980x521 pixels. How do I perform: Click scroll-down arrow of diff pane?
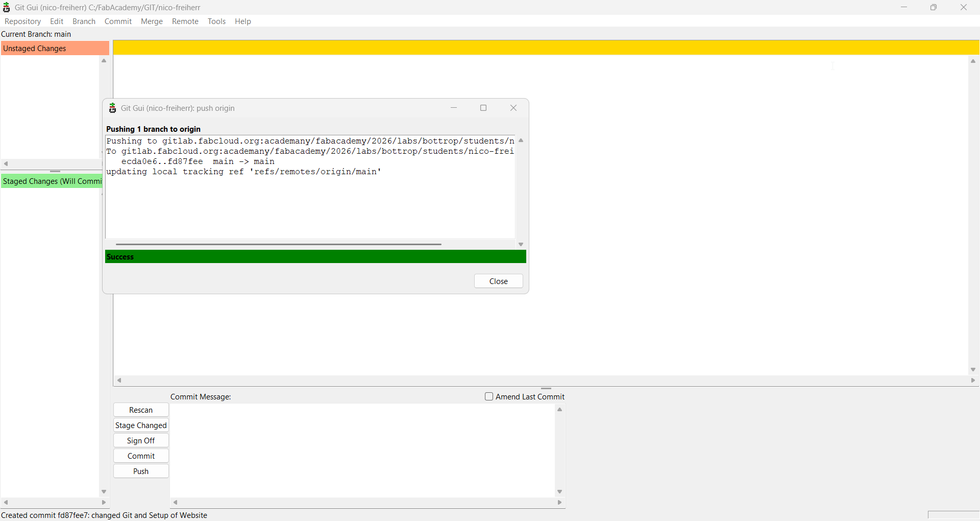coord(973,370)
